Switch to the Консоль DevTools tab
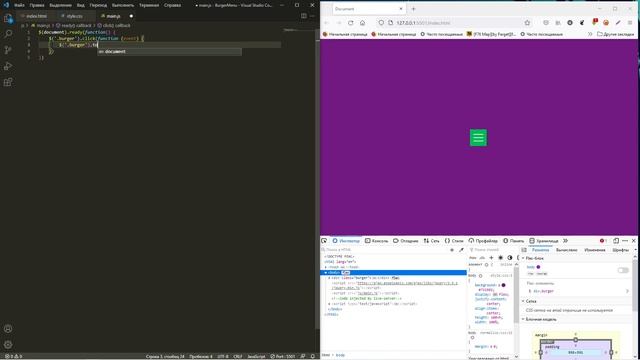 [376, 241]
